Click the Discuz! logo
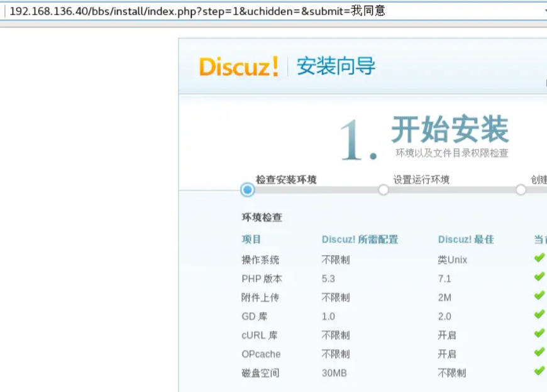The width and height of the screenshot is (547, 392). [x=239, y=66]
